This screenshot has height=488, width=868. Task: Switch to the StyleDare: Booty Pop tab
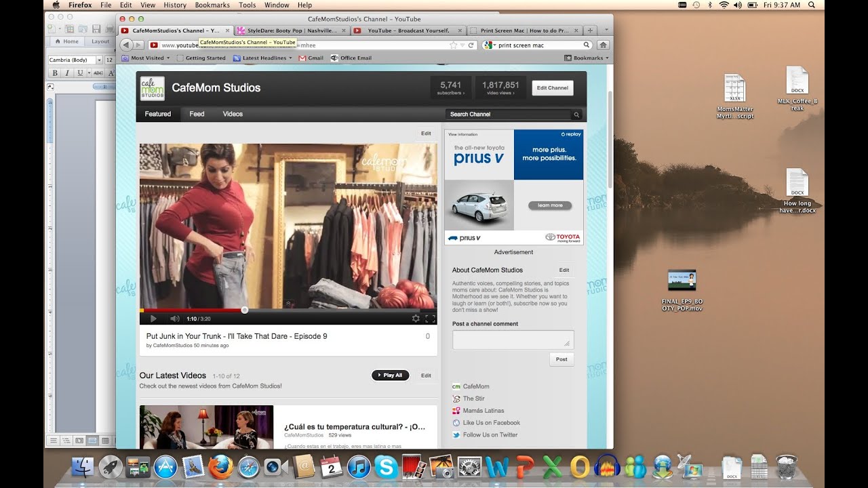tap(292, 30)
